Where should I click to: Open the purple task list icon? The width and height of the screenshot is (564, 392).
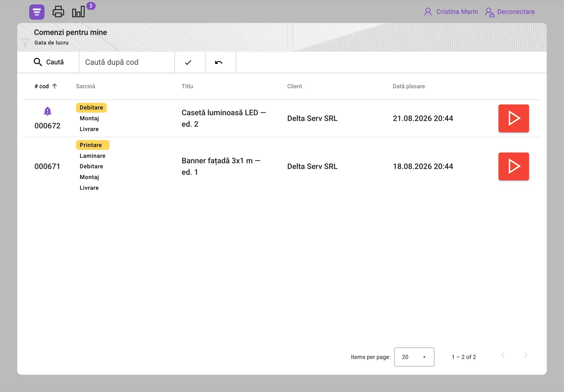(37, 12)
